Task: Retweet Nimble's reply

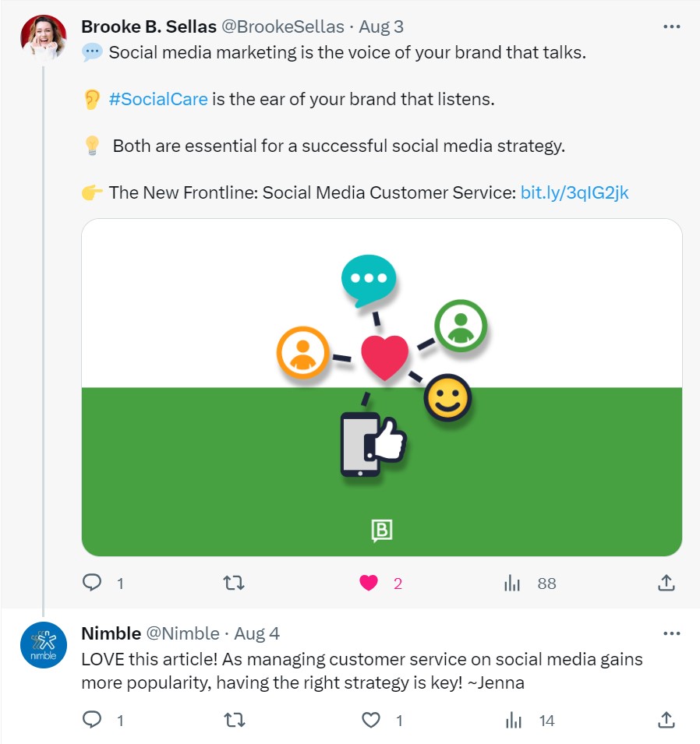Action: coord(234,721)
